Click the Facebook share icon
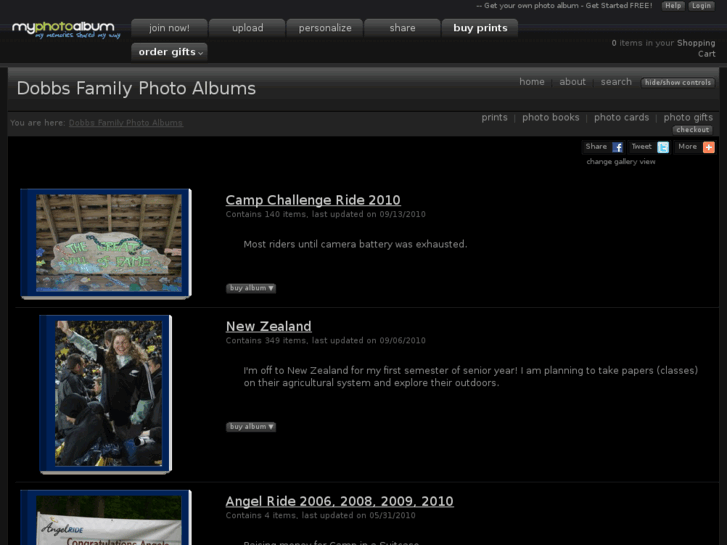 coord(617,147)
